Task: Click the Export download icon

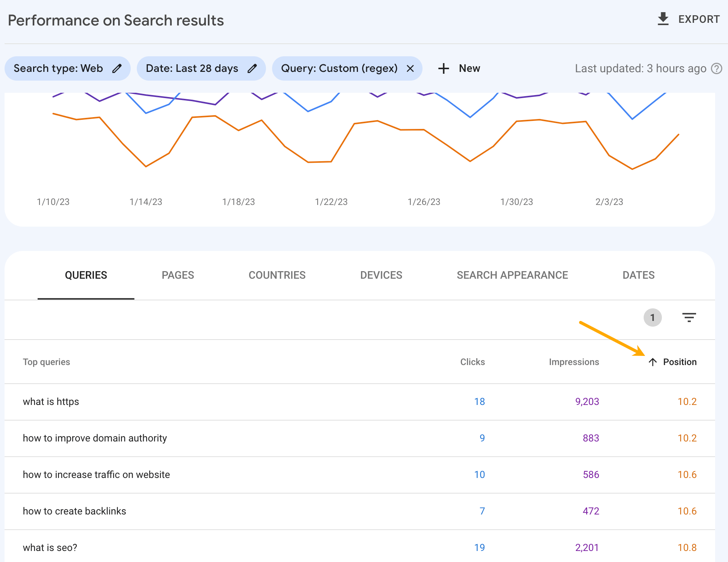Action: click(x=663, y=19)
